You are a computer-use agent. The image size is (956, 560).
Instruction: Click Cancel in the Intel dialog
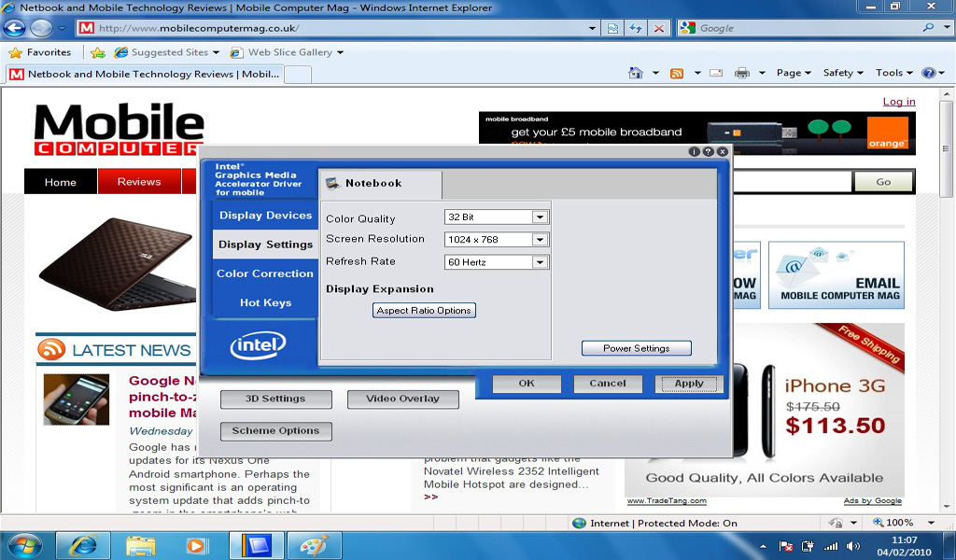(608, 384)
